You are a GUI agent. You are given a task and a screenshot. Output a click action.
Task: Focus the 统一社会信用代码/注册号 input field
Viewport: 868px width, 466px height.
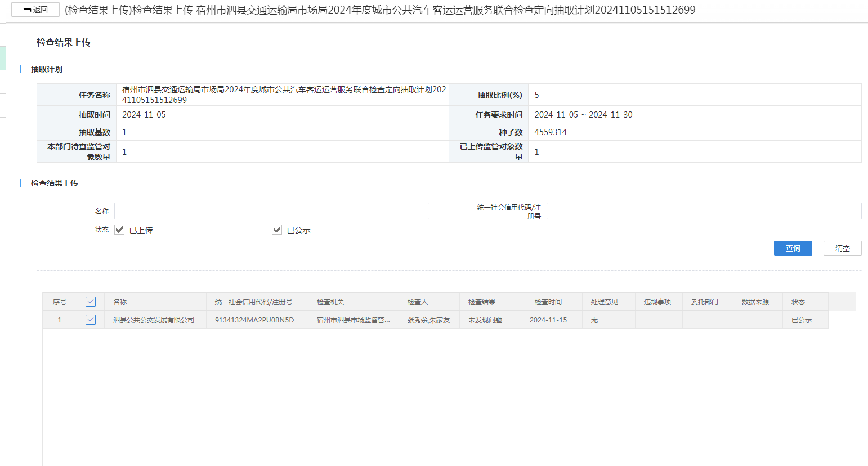704,211
